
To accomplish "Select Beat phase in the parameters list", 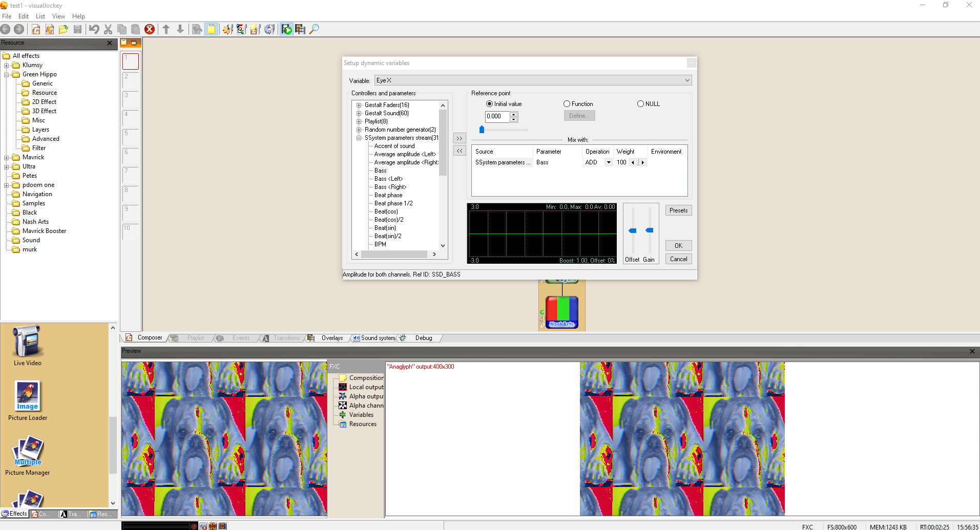I will click(x=388, y=195).
